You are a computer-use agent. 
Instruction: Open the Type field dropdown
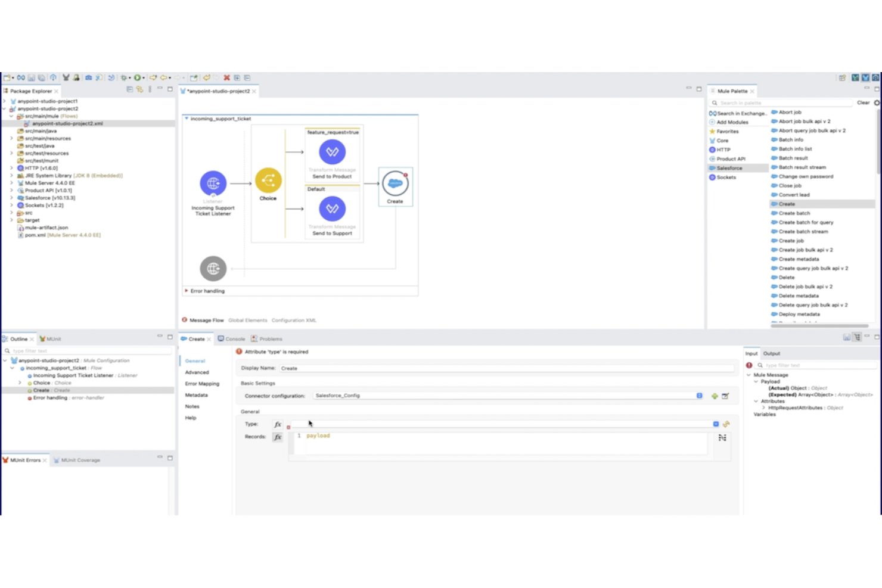pos(715,424)
